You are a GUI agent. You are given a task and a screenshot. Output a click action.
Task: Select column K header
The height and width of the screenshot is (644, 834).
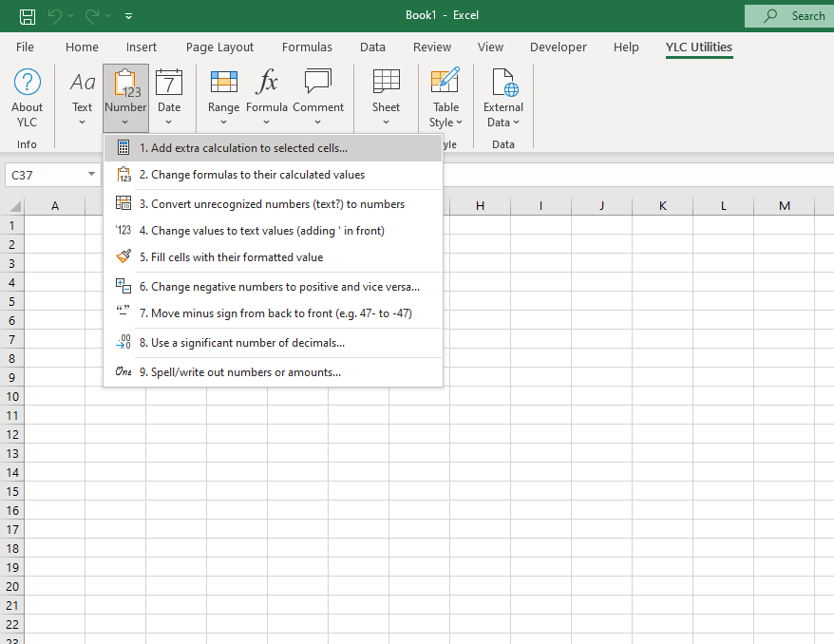(662, 206)
